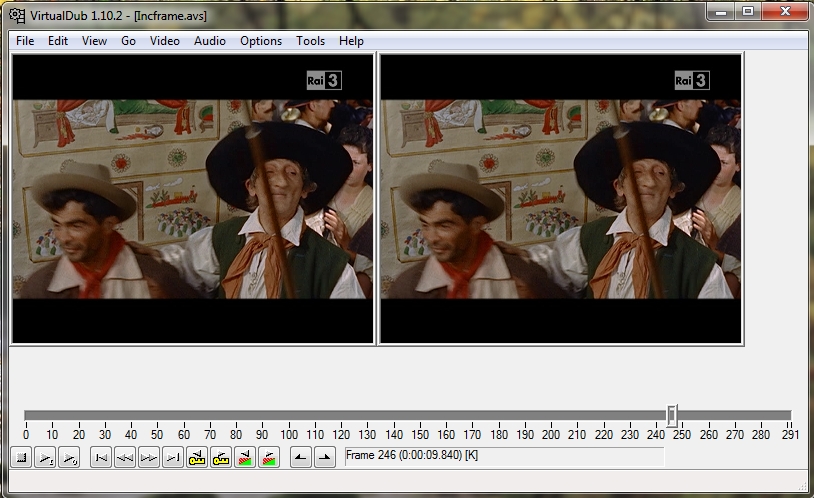Open the Audio menu

[x=210, y=41]
